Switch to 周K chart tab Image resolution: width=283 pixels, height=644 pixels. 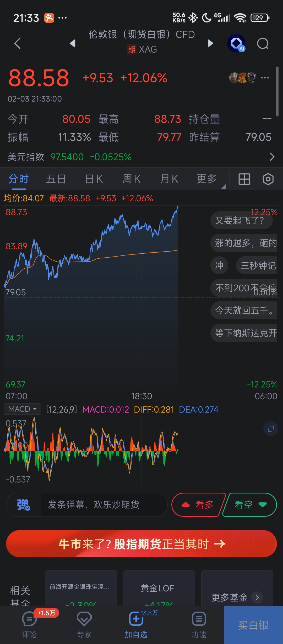(132, 179)
